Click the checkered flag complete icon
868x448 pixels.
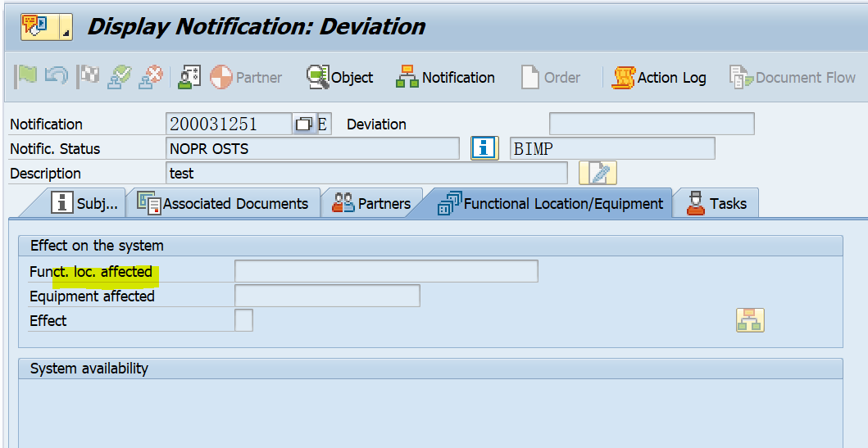(89, 78)
